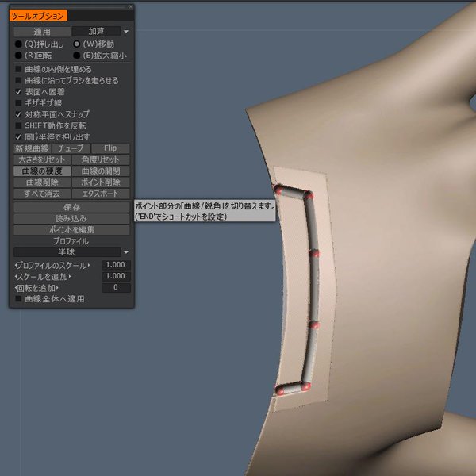Select the (Q)押し出し radio option
The image size is (476, 476).
pos(19,44)
